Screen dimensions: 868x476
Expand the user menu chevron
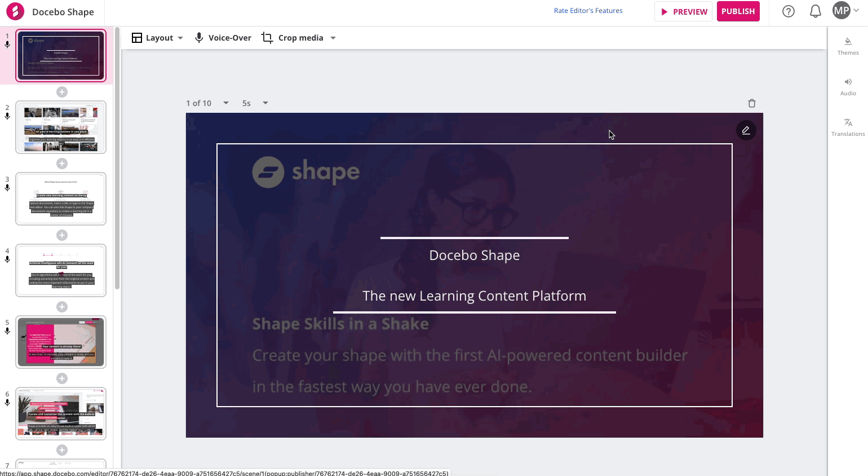tap(856, 10)
